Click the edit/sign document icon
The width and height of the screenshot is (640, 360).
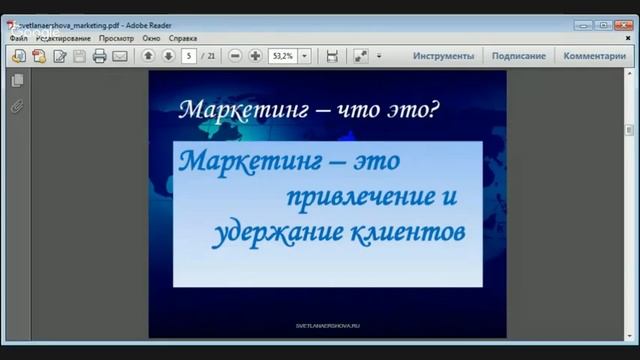pyautogui.click(x=60, y=56)
